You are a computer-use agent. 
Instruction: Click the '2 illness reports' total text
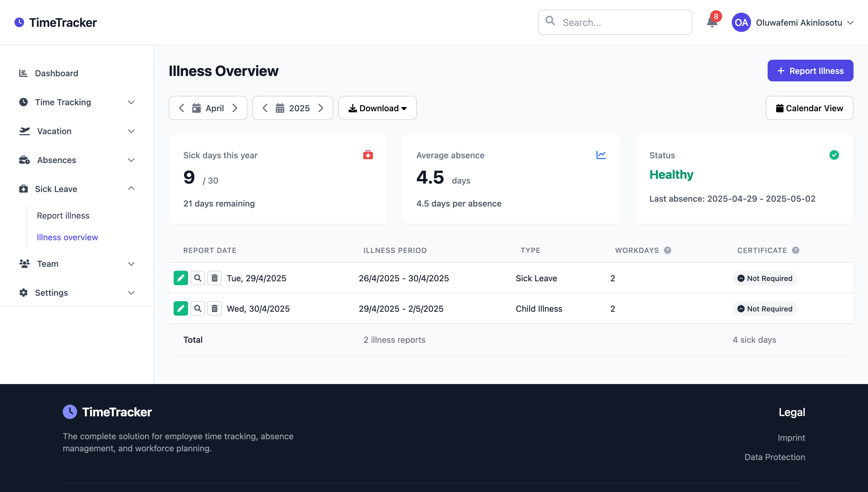click(x=395, y=339)
